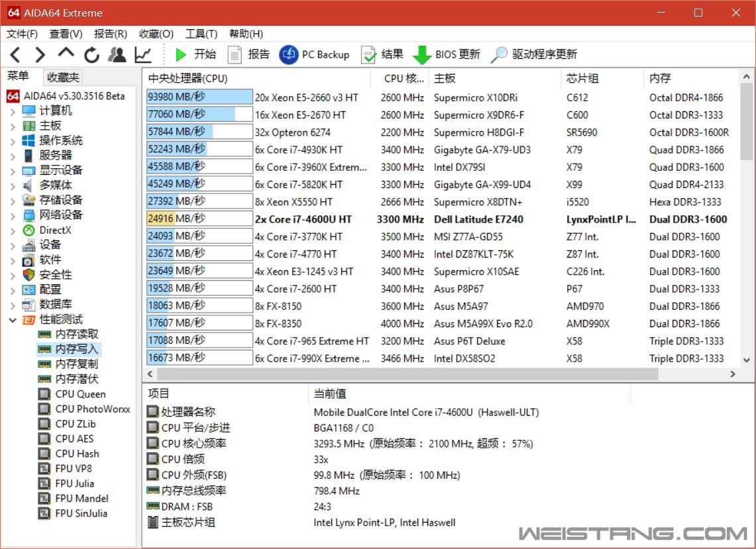Switch to the 菜单 tab
The image size is (756, 549).
pos(19,76)
